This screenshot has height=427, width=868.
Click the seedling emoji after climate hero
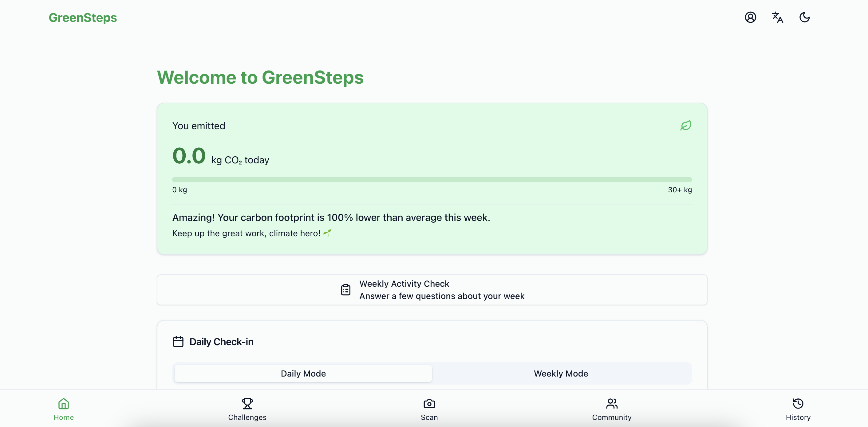327,233
